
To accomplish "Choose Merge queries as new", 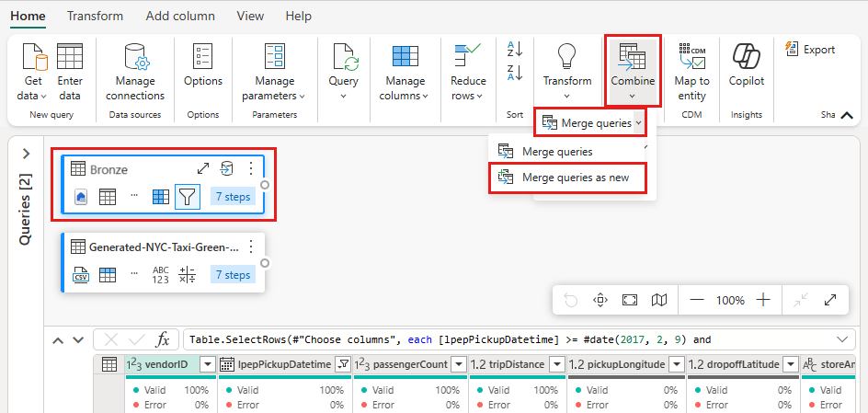I will point(568,178).
